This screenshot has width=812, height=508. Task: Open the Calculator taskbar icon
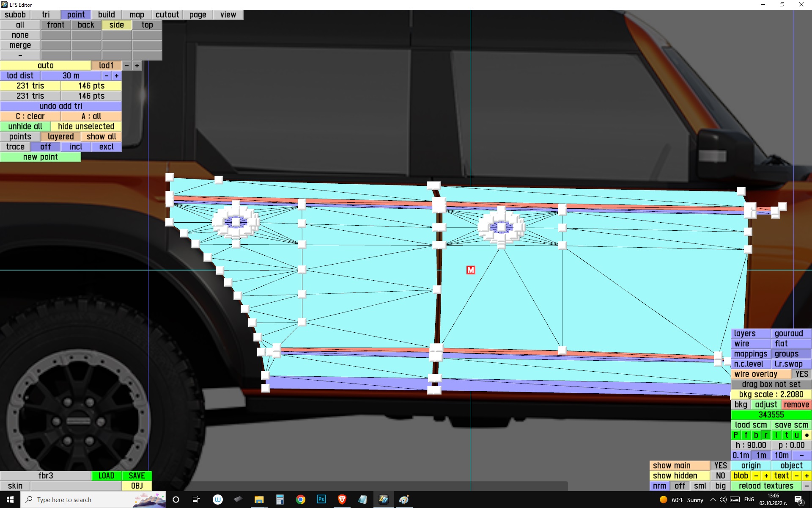coord(280,500)
